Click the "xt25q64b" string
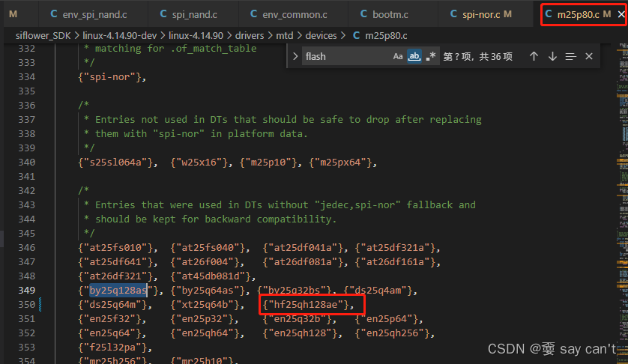Image resolution: width=628 pixels, height=364 pixels. tap(205, 304)
